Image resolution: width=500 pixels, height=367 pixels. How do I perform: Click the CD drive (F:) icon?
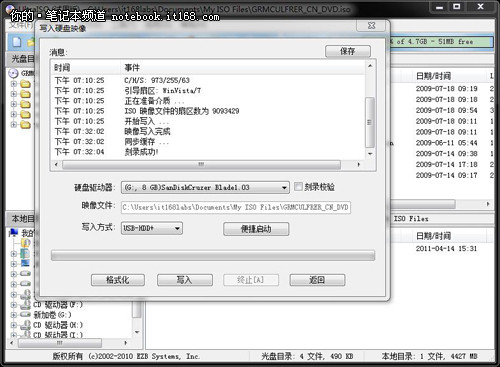point(26,304)
